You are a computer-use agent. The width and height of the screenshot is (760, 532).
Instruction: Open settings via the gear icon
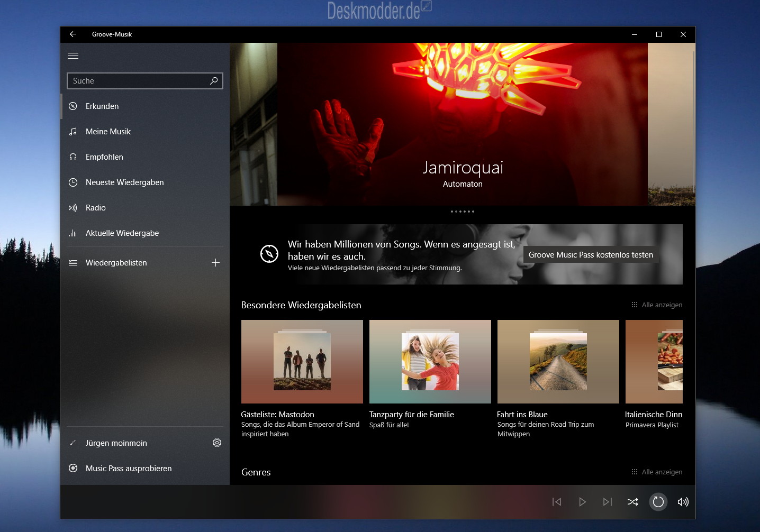217,443
